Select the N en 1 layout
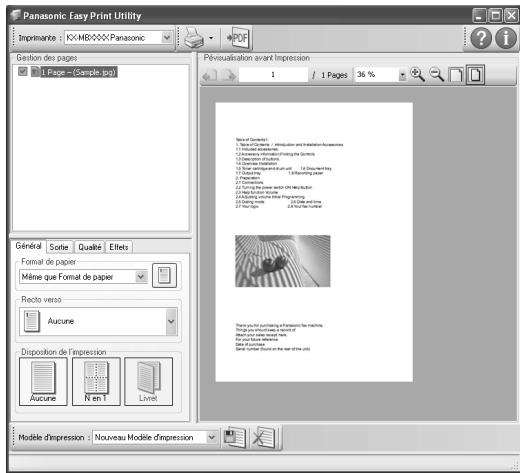The height and width of the screenshot is (473, 520). click(x=96, y=382)
